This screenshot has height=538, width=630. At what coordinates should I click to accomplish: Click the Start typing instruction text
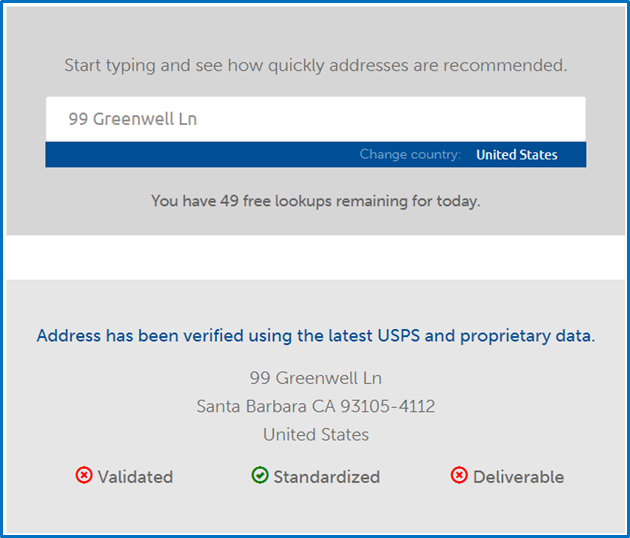(316, 65)
